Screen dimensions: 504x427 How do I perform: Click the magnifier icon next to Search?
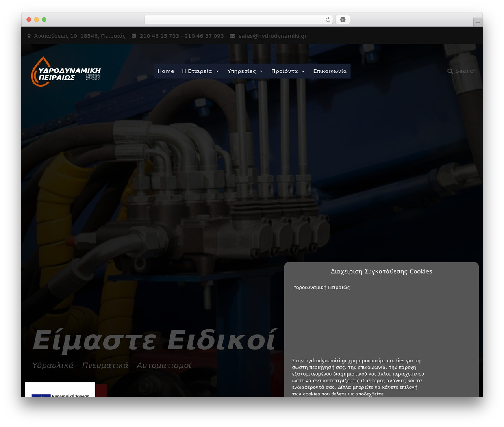click(450, 71)
